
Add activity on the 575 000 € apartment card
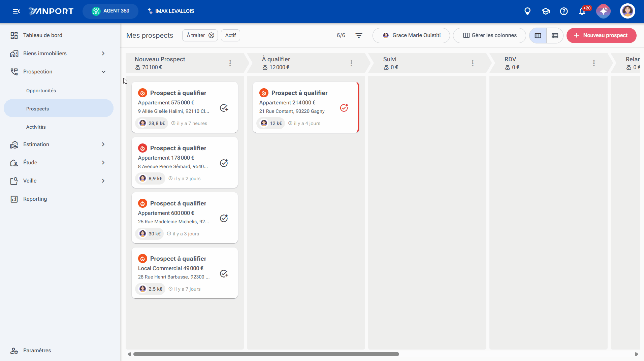[x=224, y=108]
